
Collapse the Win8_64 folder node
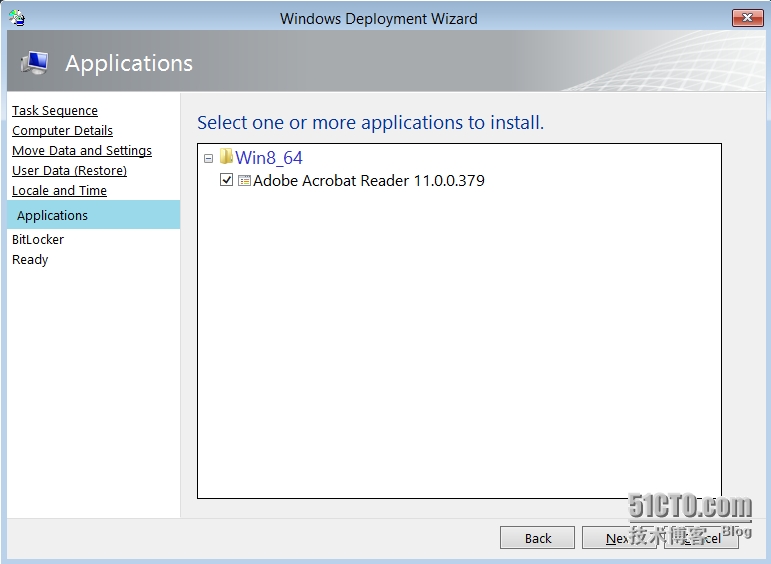pyautogui.click(x=208, y=158)
